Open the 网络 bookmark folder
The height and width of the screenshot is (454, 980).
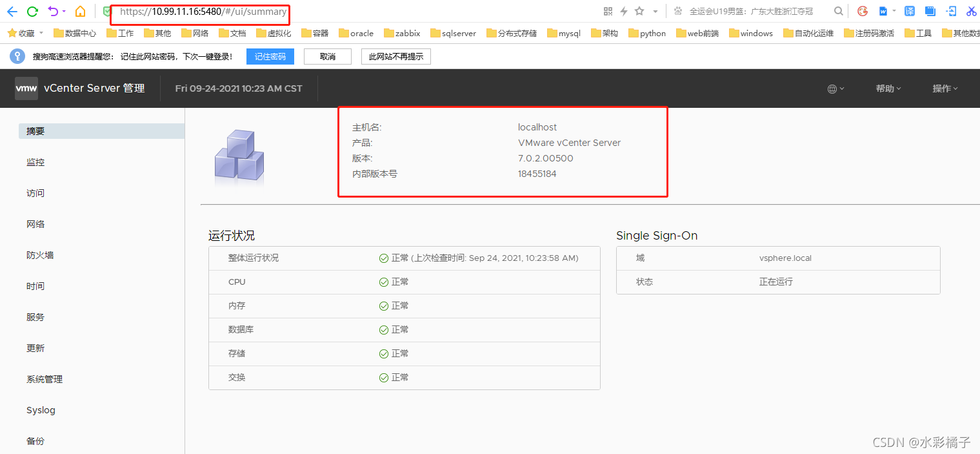click(195, 33)
